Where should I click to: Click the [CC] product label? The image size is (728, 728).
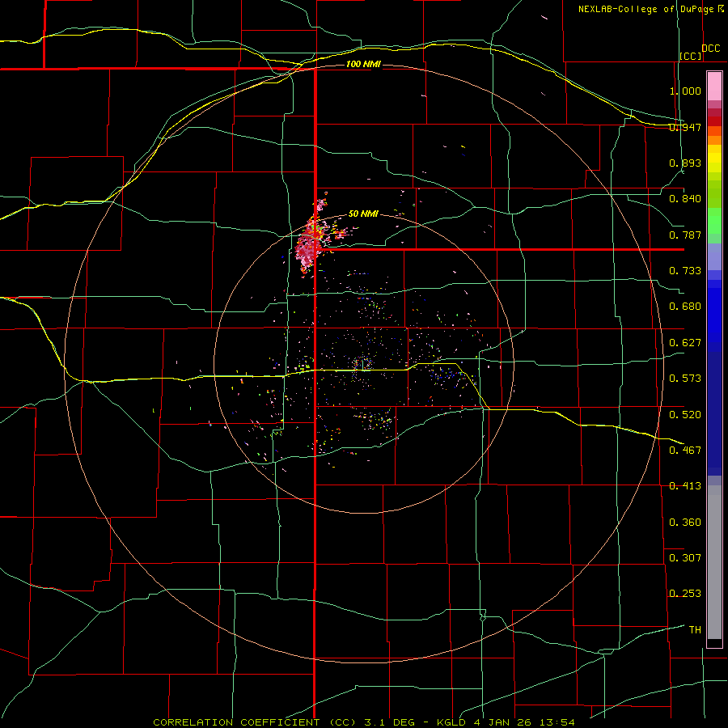coord(691,56)
